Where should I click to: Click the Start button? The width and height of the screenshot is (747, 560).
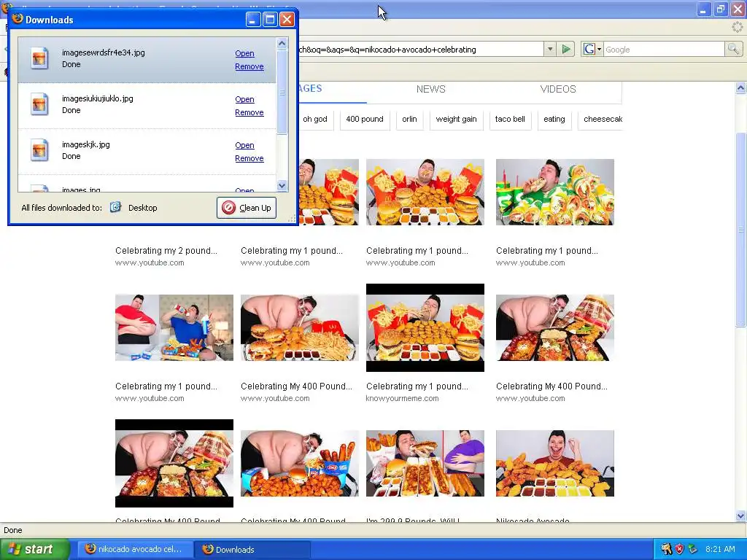pyautogui.click(x=34, y=549)
